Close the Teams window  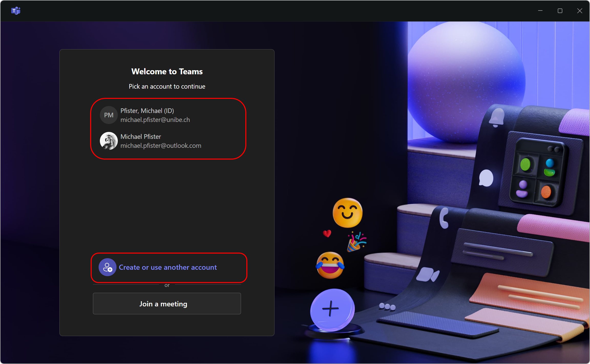(x=580, y=11)
